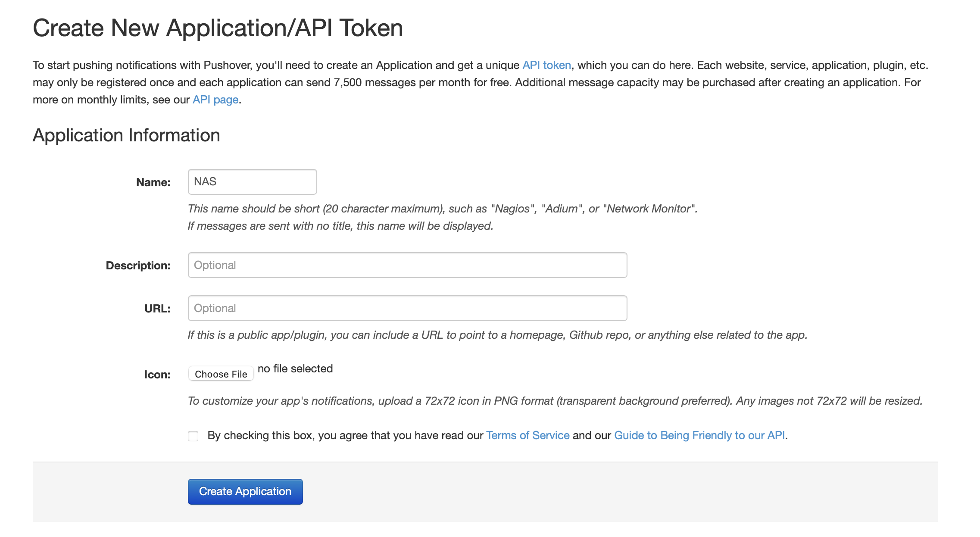
Task: Click the Choose File button for Icon
Action: [x=221, y=374]
